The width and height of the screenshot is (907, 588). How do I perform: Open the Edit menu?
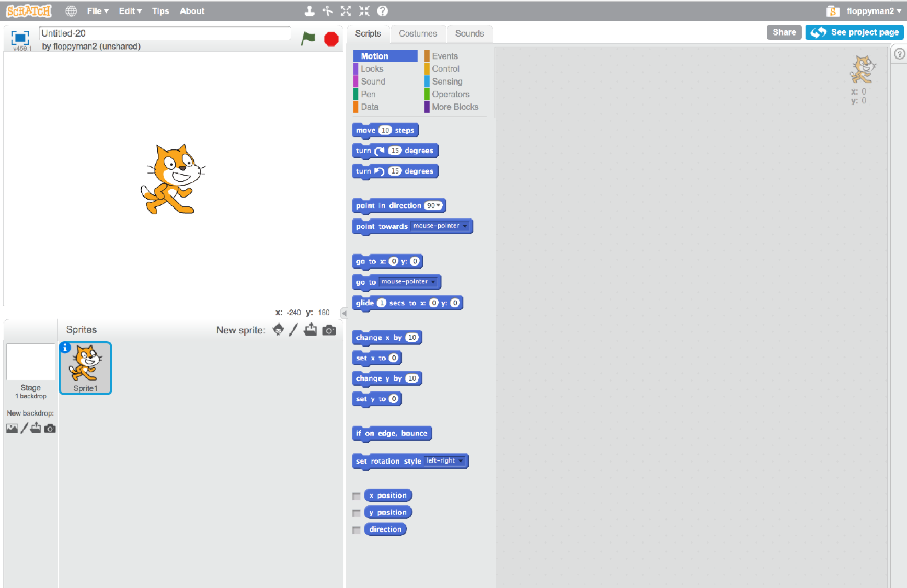click(x=129, y=10)
